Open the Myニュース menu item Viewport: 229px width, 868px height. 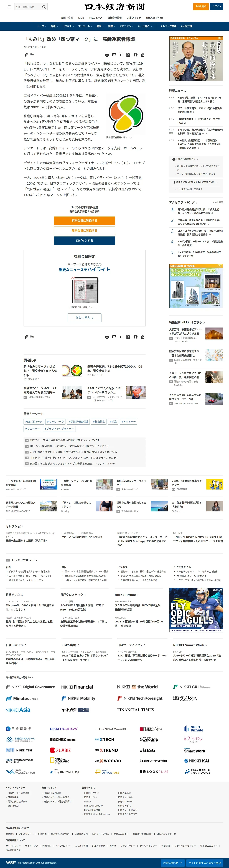point(96,17)
